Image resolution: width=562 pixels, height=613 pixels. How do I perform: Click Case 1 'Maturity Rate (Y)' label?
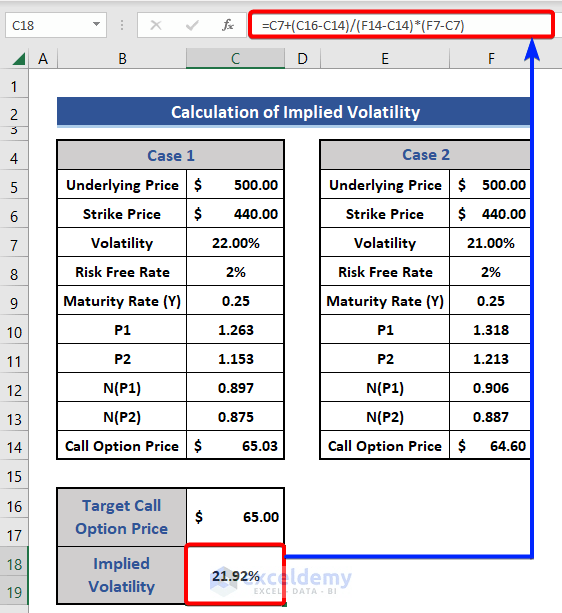coord(122,301)
